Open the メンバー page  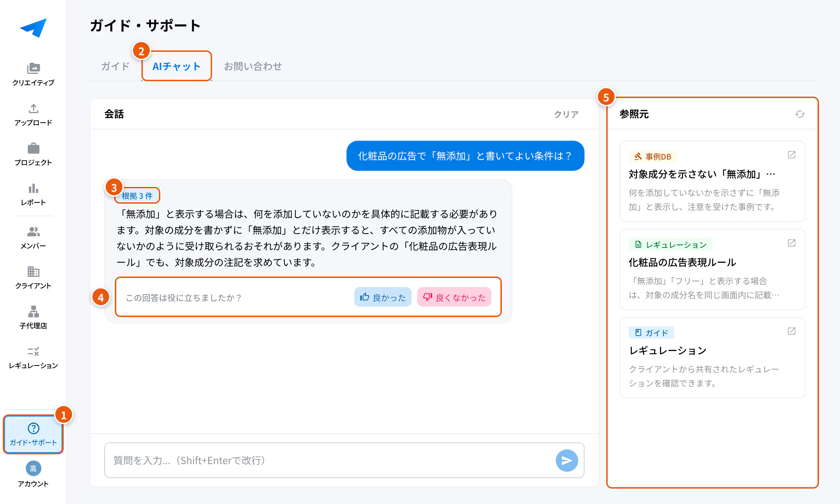tap(33, 238)
